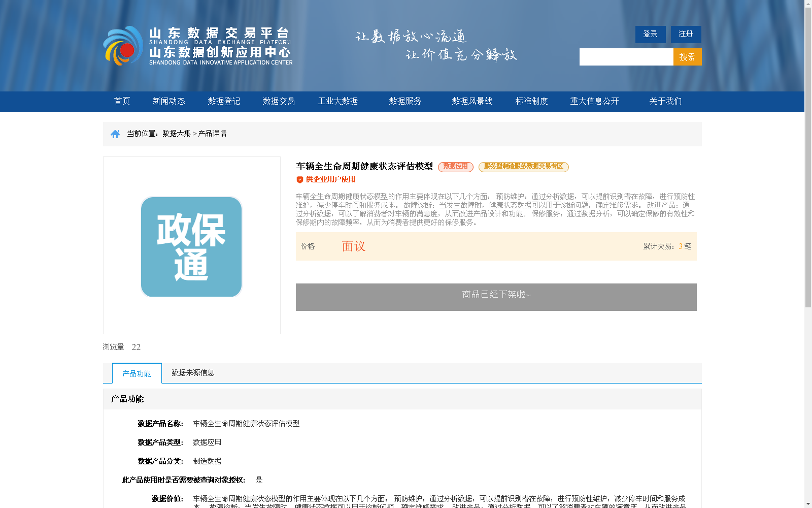Click the scrollbar down arrow
This screenshot has height=508, width=812.
click(x=808, y=504)
